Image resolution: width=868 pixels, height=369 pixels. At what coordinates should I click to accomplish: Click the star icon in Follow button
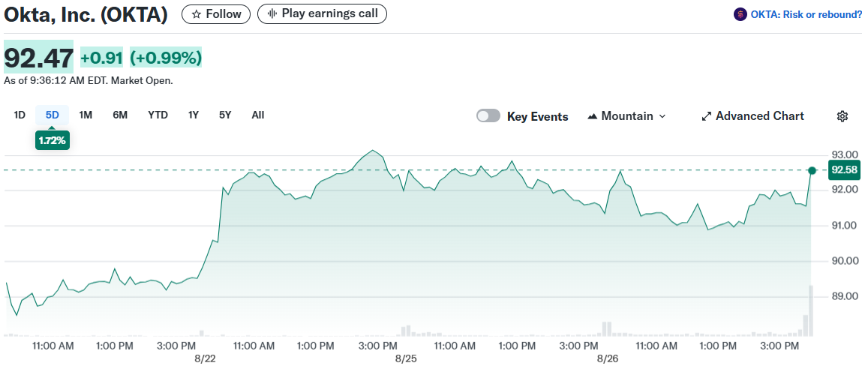(x=196, y=14)
